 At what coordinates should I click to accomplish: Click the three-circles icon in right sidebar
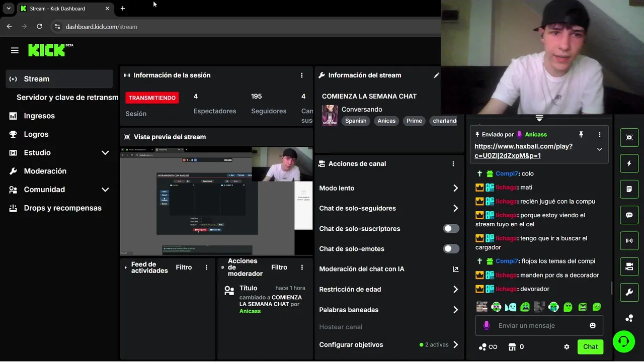(629, 318)
